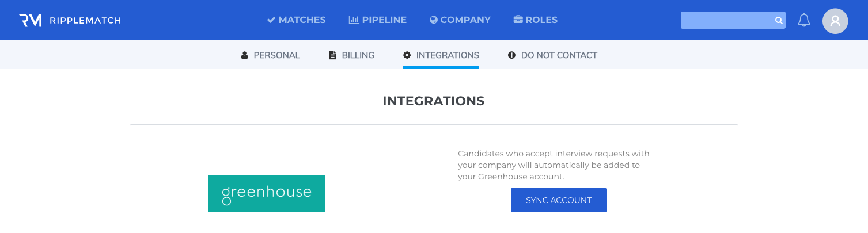The height and width of the screenshot is (233, 868).
Task: Click the briefcase icon beside Roles
Action: pyautogui.click(x=518, y=20)
